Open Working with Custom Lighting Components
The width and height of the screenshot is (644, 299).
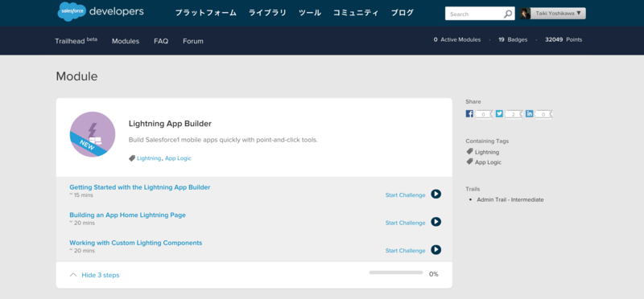135,243
